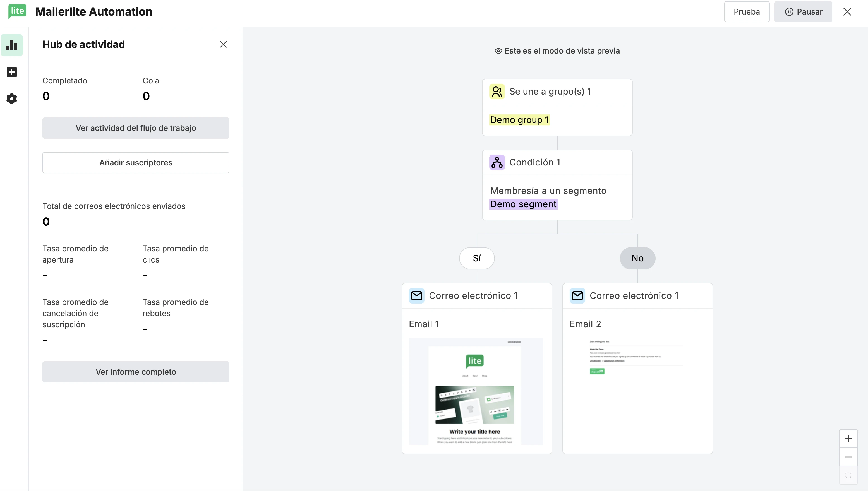The width and height of the screenshot is (868, 491).
Task: Pause the automation with Pausar button
Action: pos(803,12)
